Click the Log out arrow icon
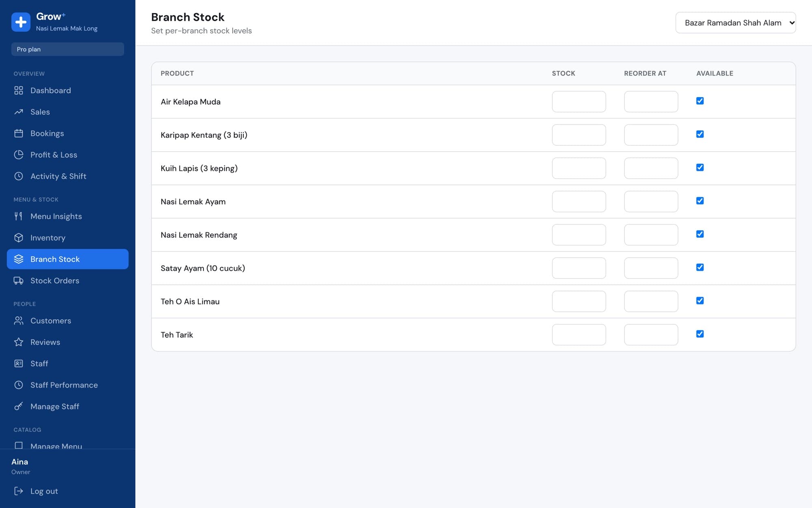Screen dimensions: 812x508 click(19, 491)
